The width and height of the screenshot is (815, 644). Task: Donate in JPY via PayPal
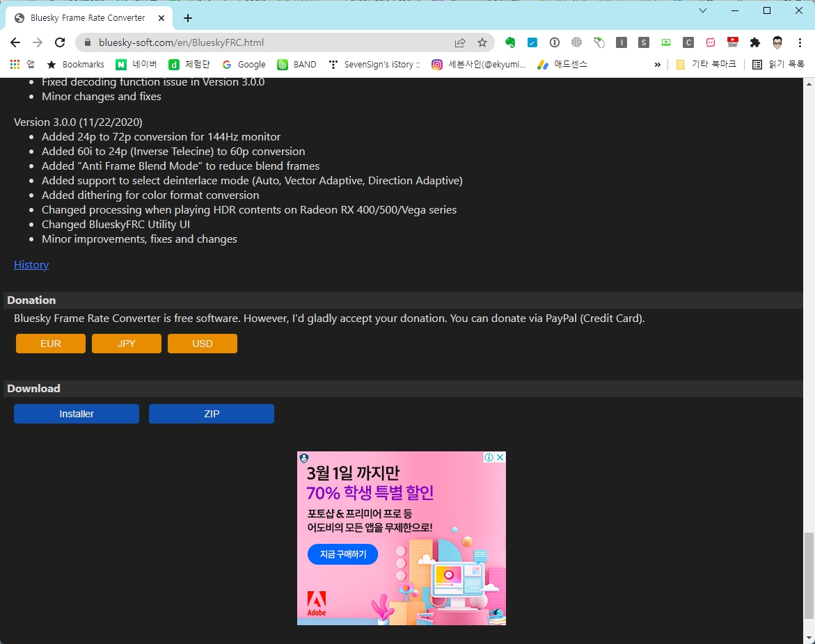(x=126, y=344)
